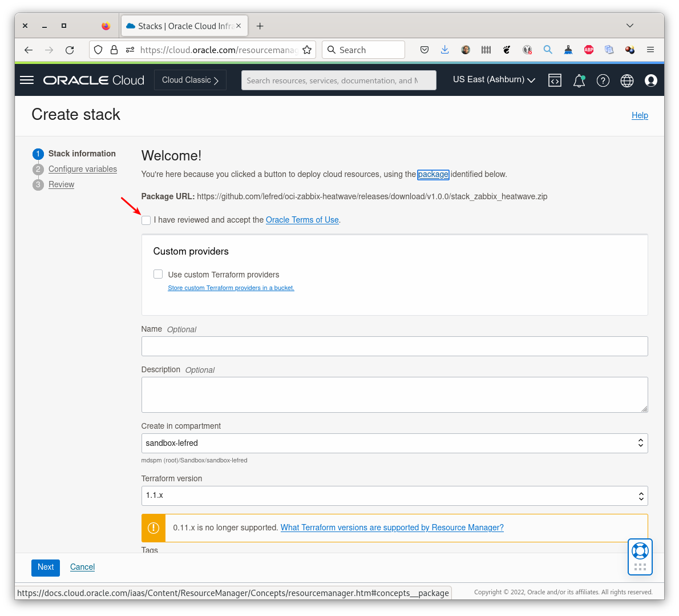
Task: Change the US East (Ashburn) region
Action: (x=494, y=80)
